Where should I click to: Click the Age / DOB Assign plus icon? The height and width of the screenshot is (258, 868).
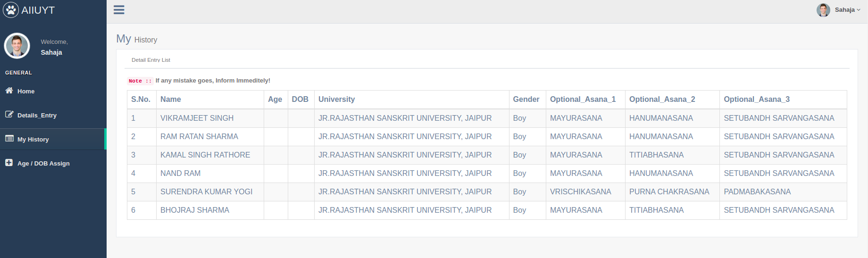pos(9,163)
